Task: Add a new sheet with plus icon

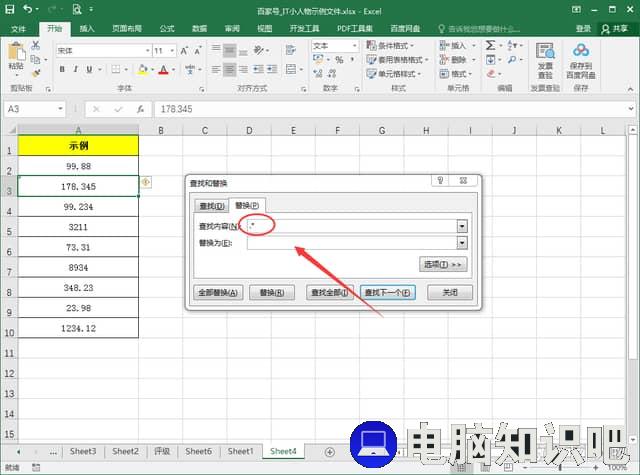Action: 330,452
